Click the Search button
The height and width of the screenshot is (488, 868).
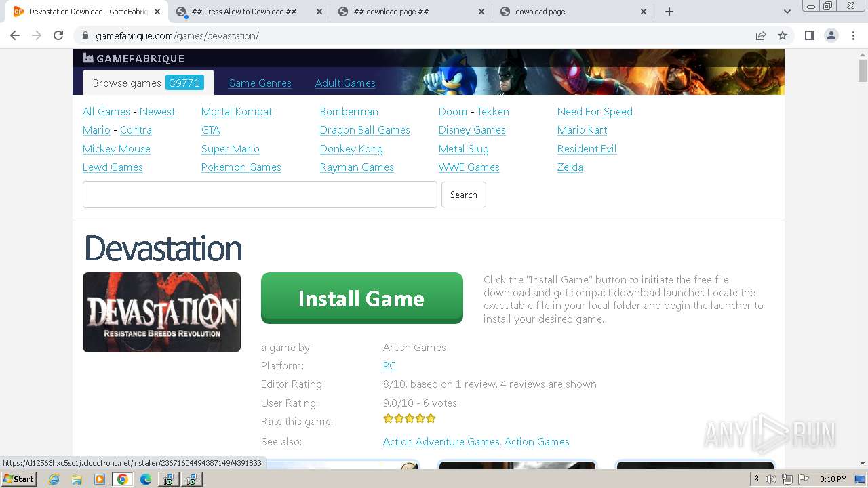(x=464, y=195)
